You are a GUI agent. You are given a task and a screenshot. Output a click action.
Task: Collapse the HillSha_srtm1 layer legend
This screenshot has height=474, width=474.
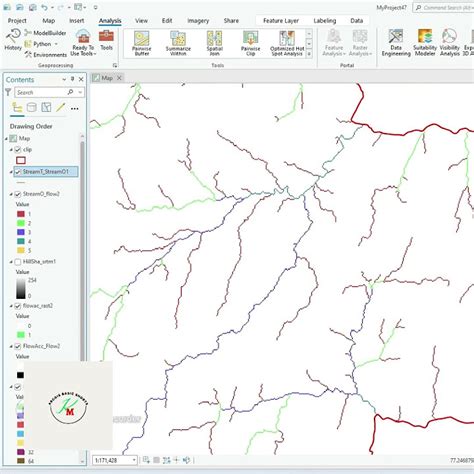pyautogui.click(x=11, y=262)
